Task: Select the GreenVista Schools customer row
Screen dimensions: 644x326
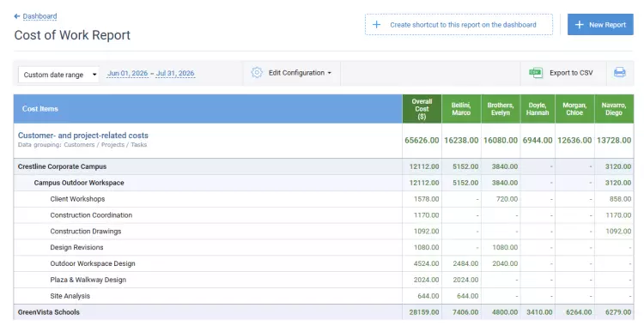Action: click(x=324, y=312)
